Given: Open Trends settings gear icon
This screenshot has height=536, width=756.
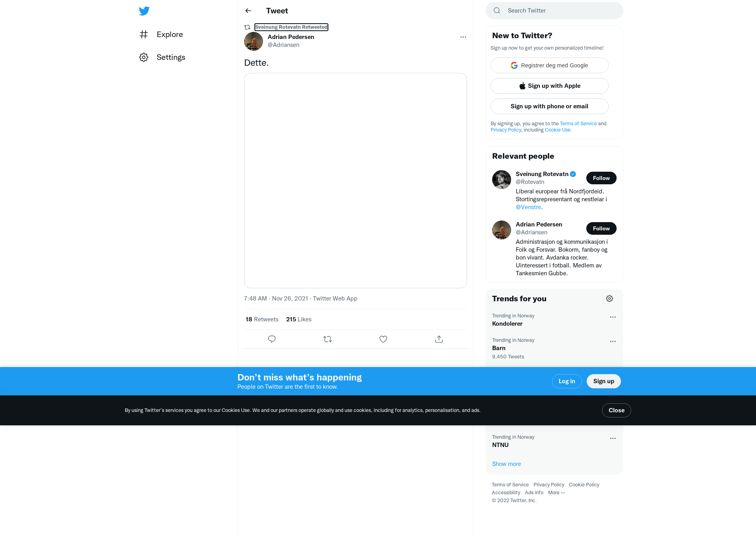Looking at the screenshot, I should (610, 299).
